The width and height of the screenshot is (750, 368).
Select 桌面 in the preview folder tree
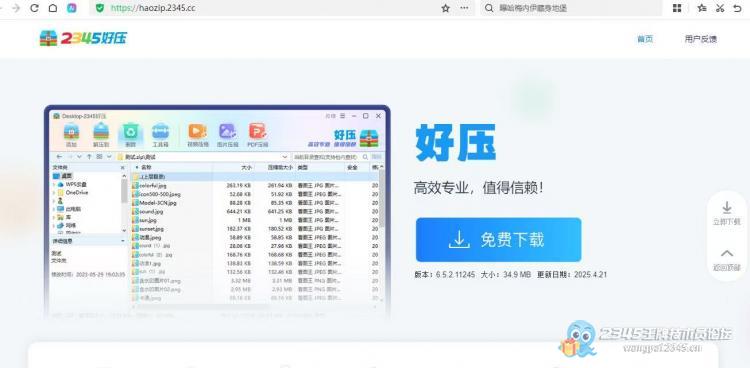tap(63, 176)
